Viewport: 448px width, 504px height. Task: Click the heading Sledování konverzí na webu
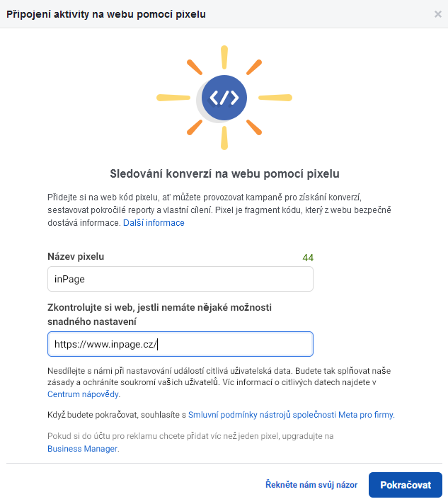coord(224,173)
